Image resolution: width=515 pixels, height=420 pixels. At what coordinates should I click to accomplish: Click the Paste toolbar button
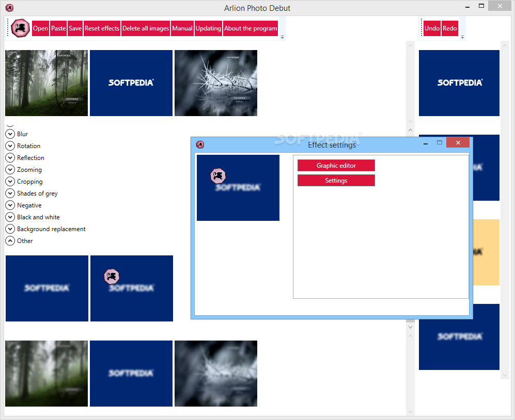(58, 28)
